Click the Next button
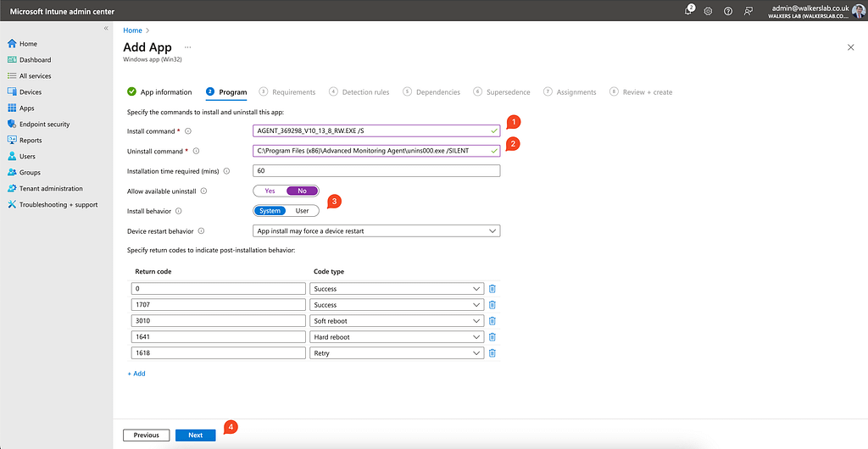Viewport: 868px width, 449px height. (x=195, y=435)
